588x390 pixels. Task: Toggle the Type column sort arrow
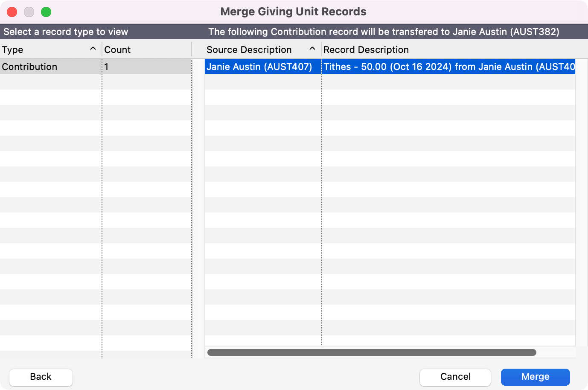pos(93,49)
